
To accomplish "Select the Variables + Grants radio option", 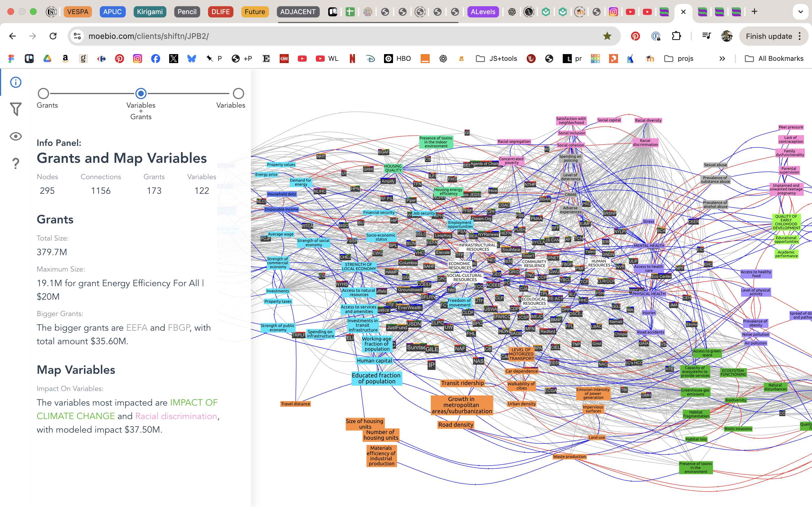I will [x=141, y=94].
